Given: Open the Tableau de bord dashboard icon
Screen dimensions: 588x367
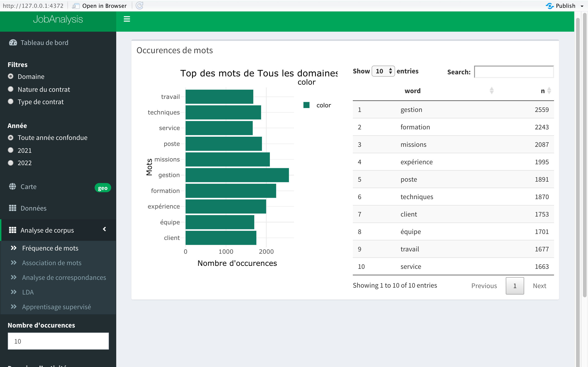Looking at the screenshot, I should (13, 42).
